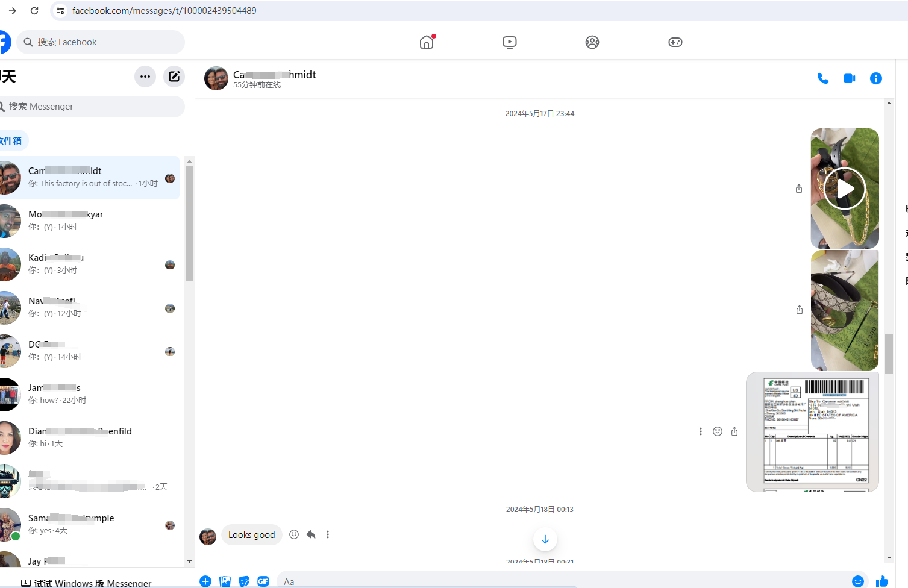Open the Groups tab in top navigation
The height and width of the screenshot is (588, 908).
coord(592,42)
